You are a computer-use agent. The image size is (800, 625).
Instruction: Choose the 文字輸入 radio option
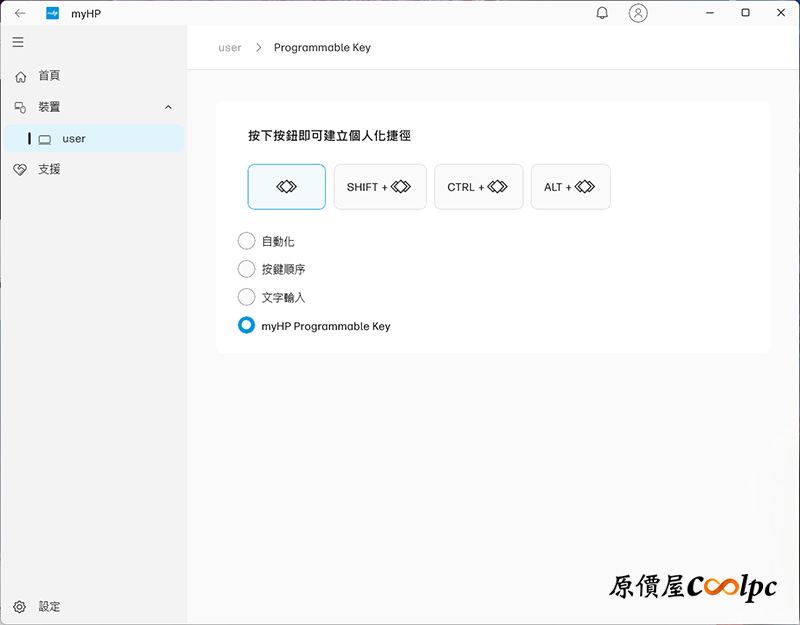pyautogui.click(x=246, y=297)
